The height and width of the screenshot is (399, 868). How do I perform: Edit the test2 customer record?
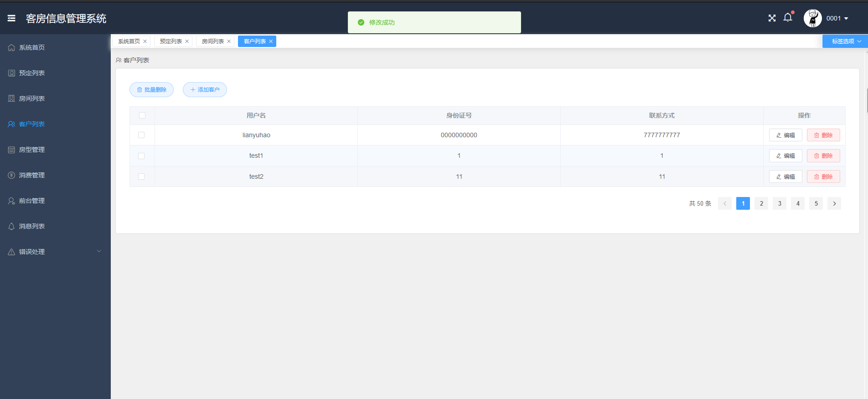coord(785,176)
